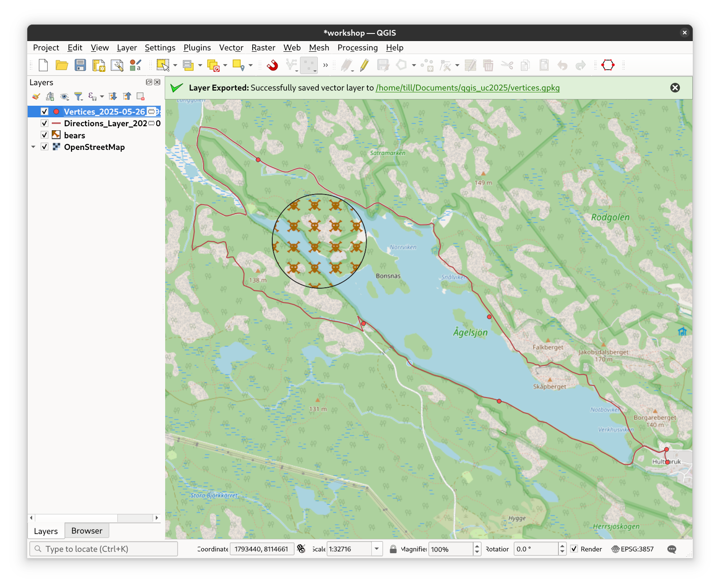Open the layer styling paintbrush icon
The height and width of the screenshot is (588, 720).
point(36,96)
